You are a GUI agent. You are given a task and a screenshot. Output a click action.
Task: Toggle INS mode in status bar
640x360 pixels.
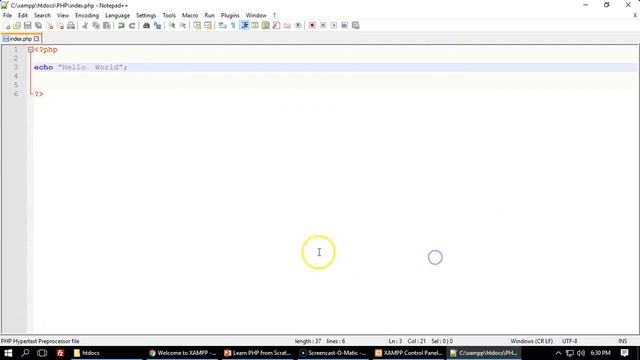point(622,341)
